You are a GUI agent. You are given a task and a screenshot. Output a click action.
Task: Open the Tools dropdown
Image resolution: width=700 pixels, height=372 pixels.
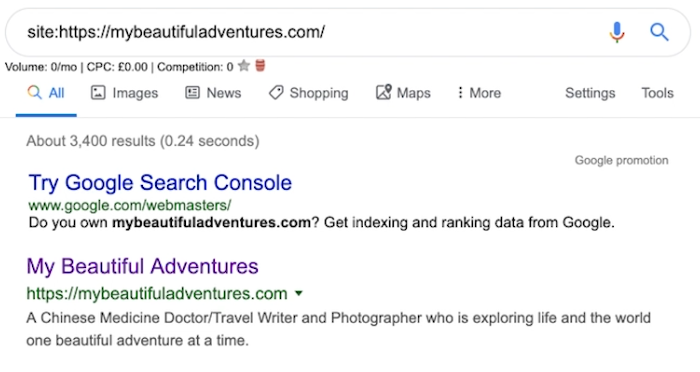point(657,93)
